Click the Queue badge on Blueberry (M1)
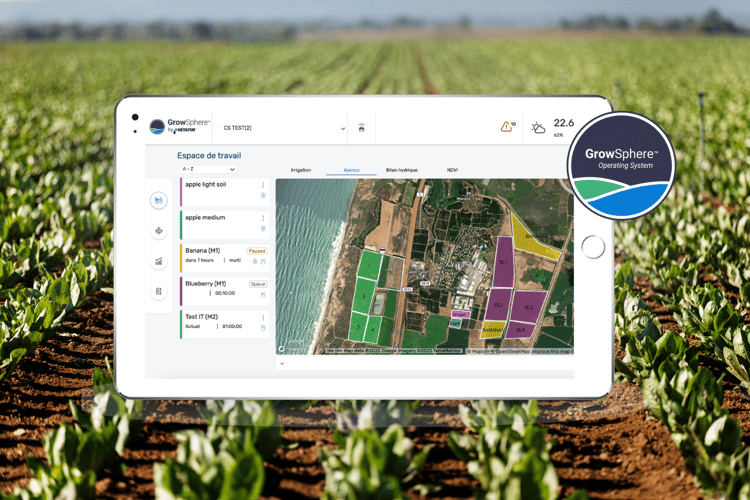The width and height of the screenshot is (750, 500). coord(257,284)
